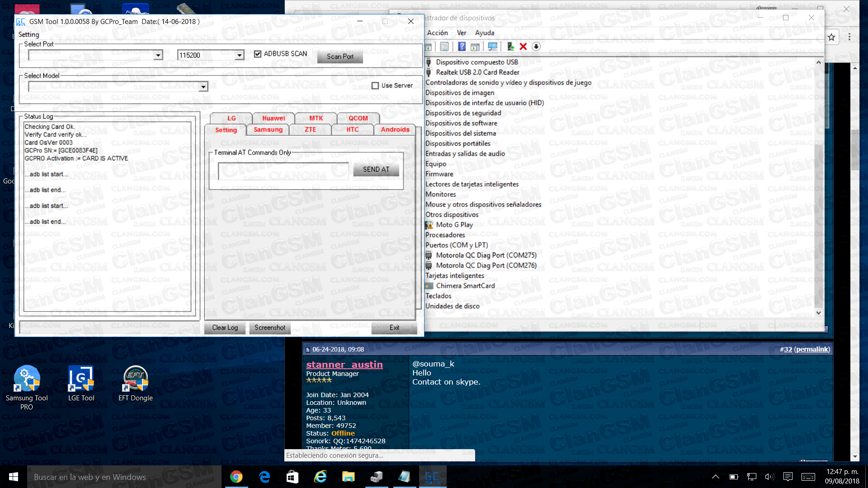Click the Terminal AT Commands input field

click(283, 171)
